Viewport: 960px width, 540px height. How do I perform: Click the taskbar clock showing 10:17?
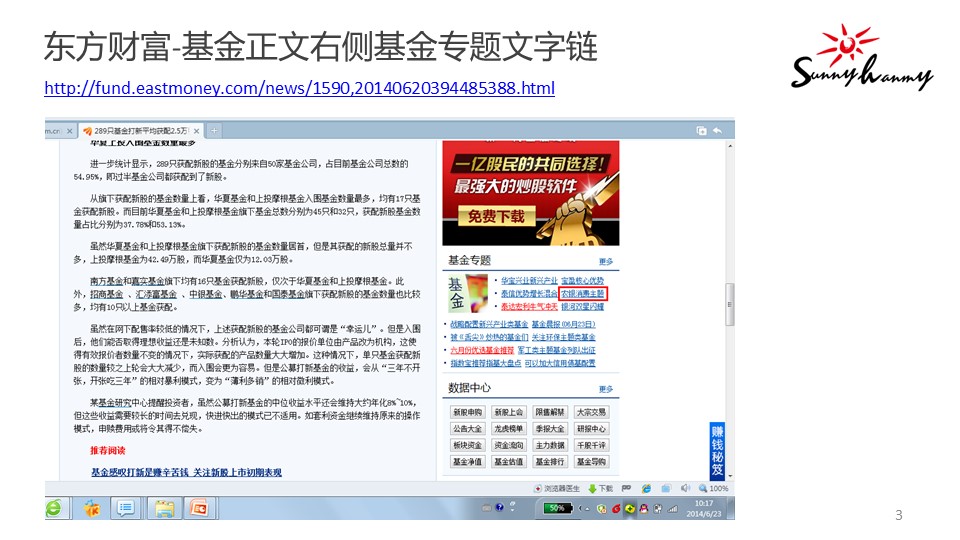pyautogui.click(x=704, y=508)
